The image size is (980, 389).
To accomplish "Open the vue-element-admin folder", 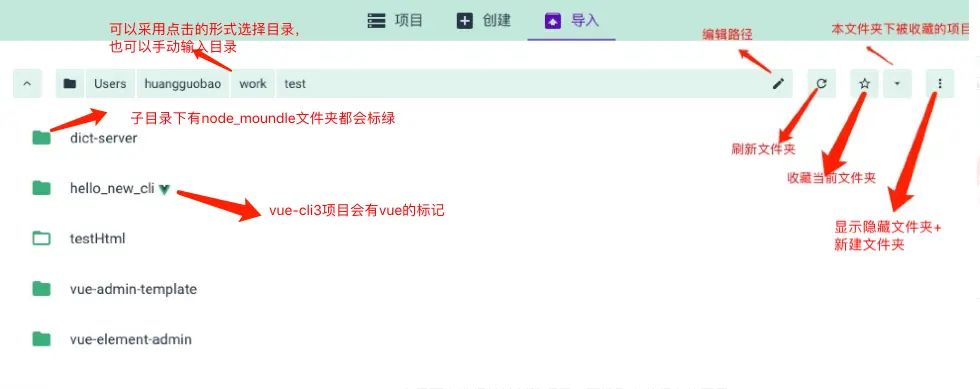I will point(131,340).
